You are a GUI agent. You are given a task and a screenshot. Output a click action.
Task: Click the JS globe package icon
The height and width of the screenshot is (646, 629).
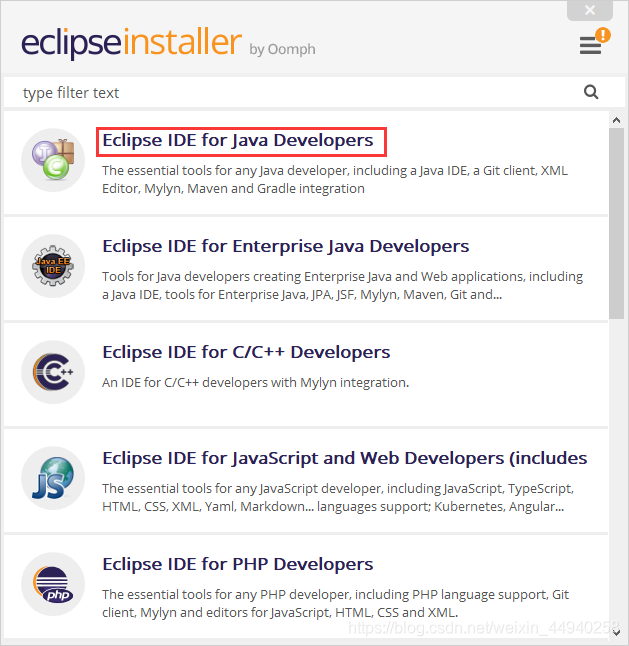click(x=53, y=478)
